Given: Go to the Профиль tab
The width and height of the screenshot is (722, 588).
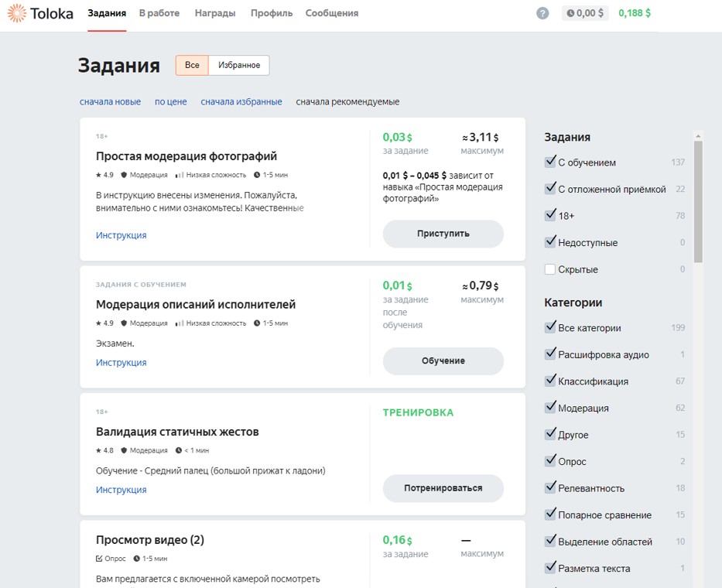Looking at the screenshot, I should (271, 13).
